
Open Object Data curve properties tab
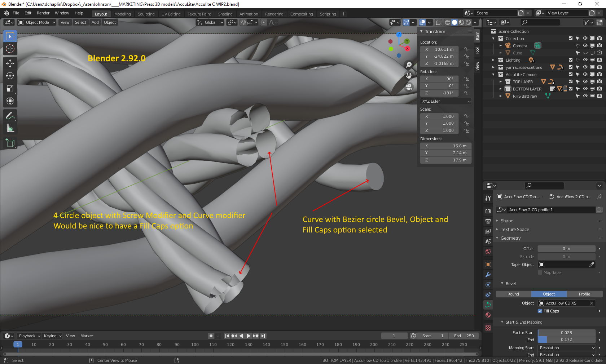tap(488, 305)
